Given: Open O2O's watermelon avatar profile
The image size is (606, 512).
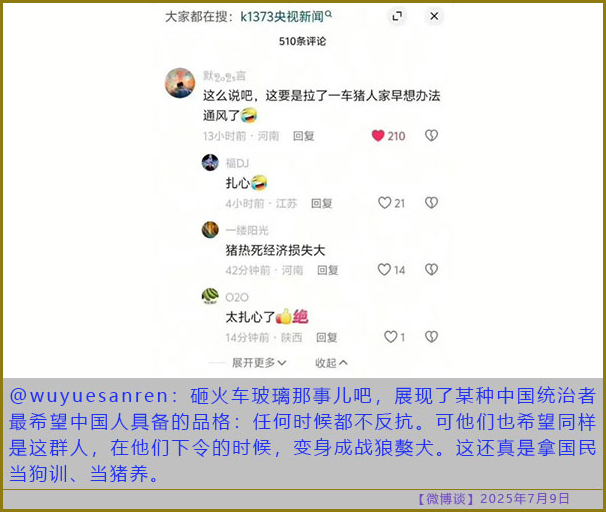Looking at the screenshot, I should pos(210,296).
